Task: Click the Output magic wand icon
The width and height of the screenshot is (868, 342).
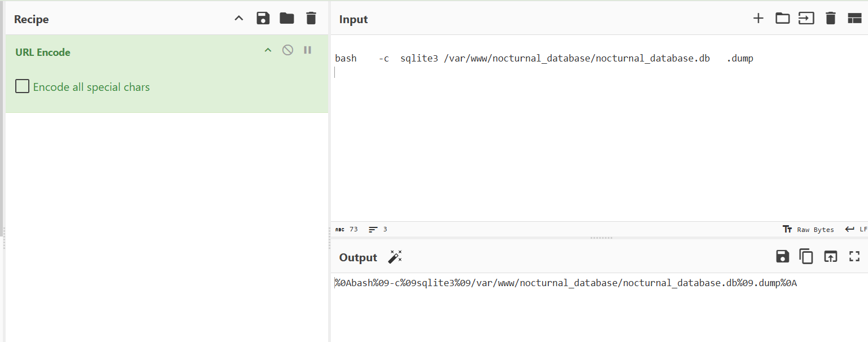Action: coord(394,257)
